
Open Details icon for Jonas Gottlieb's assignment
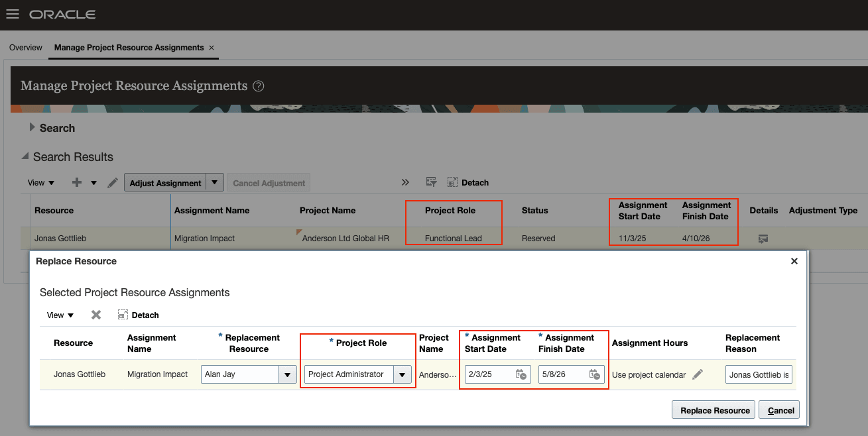(763, 238)
